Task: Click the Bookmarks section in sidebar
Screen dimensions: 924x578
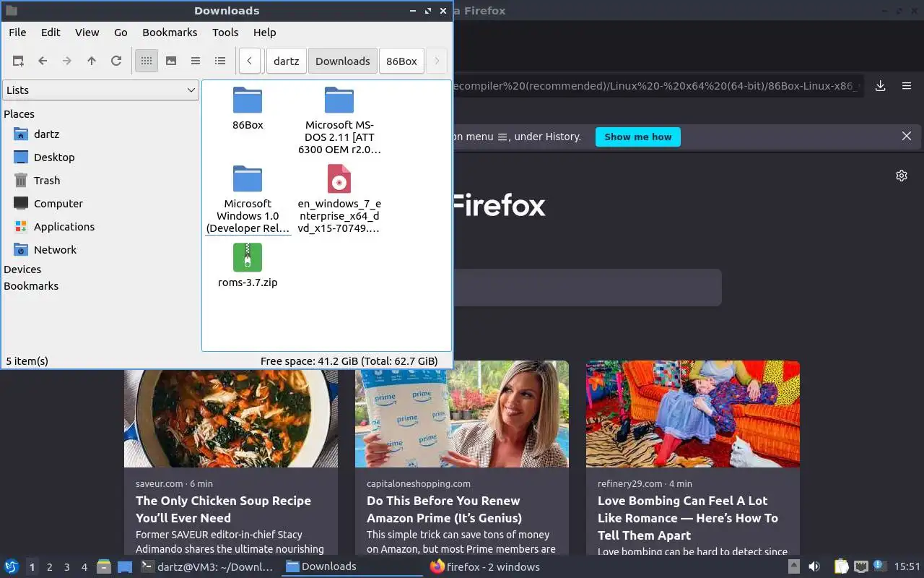Action: click(x=31, y=286)
